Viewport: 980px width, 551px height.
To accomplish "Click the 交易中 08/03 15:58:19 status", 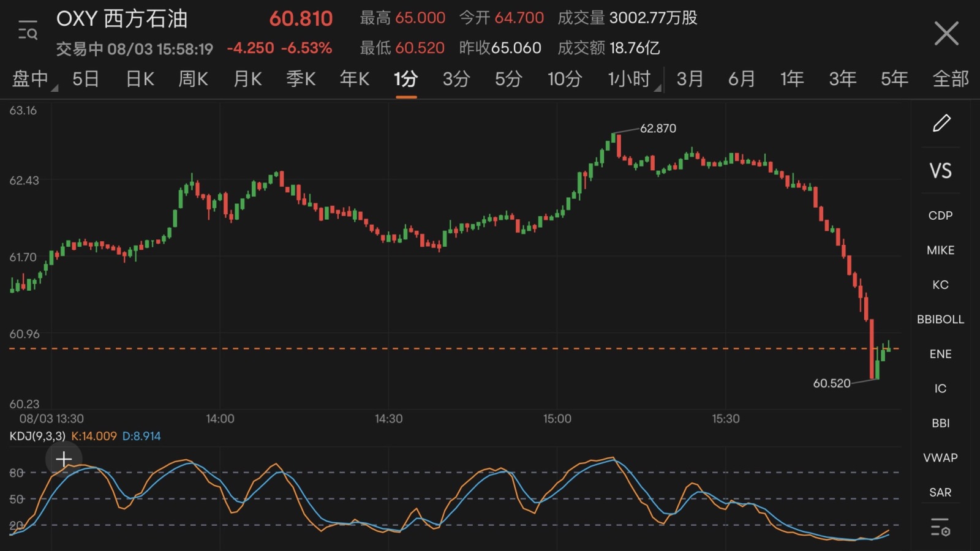I will (x=135, y=49).
